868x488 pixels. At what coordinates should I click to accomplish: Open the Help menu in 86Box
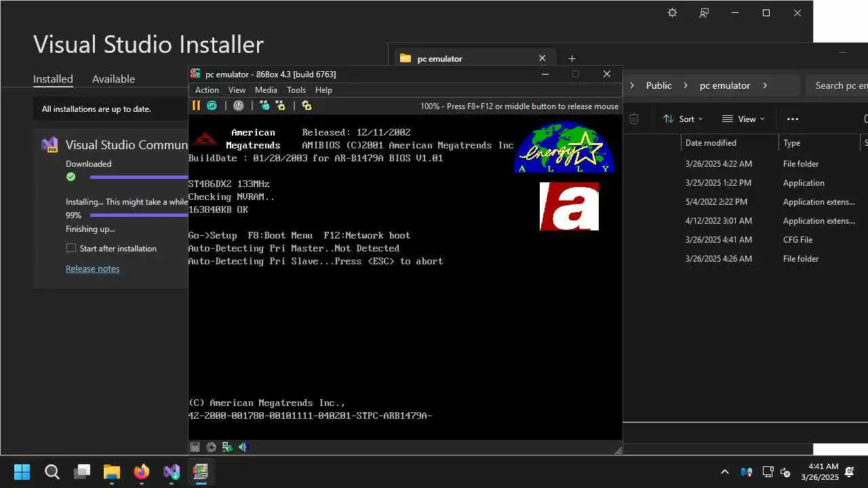click(x=323, y=90)
